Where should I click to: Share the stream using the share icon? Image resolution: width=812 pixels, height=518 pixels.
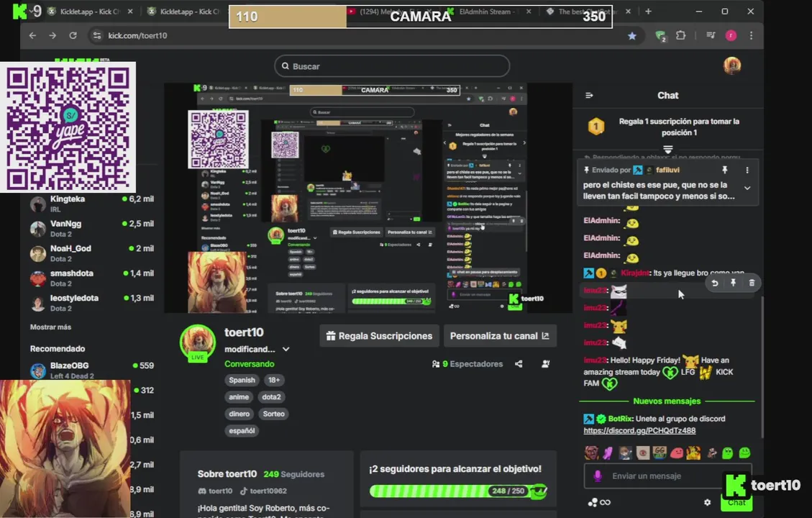[519, 364]
